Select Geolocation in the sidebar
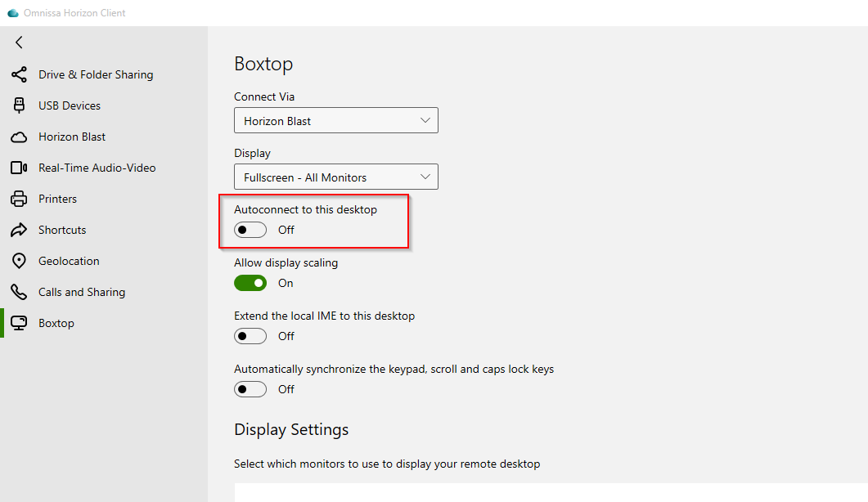868x502 pixels. pos(104,261)
